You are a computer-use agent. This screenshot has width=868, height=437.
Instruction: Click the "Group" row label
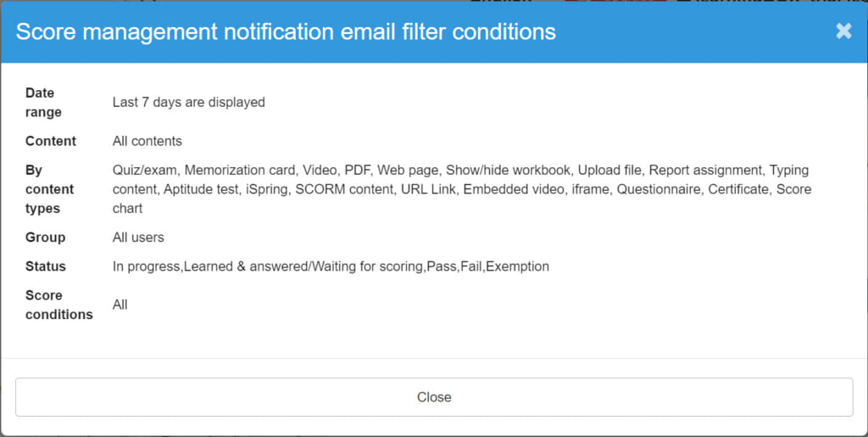(x=45, y=238)
